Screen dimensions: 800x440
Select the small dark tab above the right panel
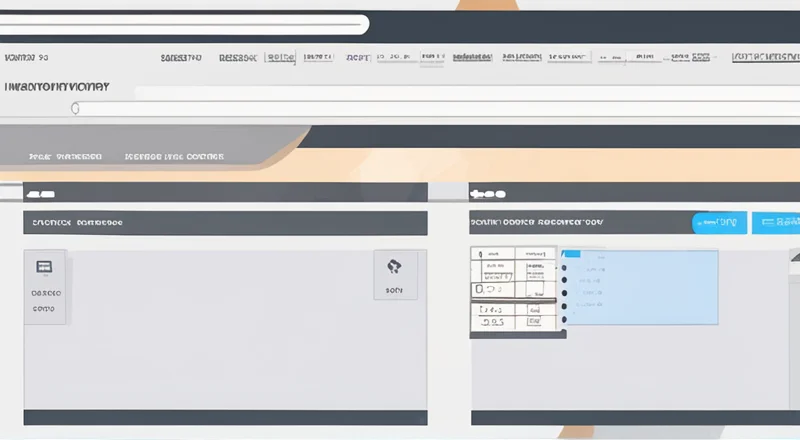click(488, 192)
